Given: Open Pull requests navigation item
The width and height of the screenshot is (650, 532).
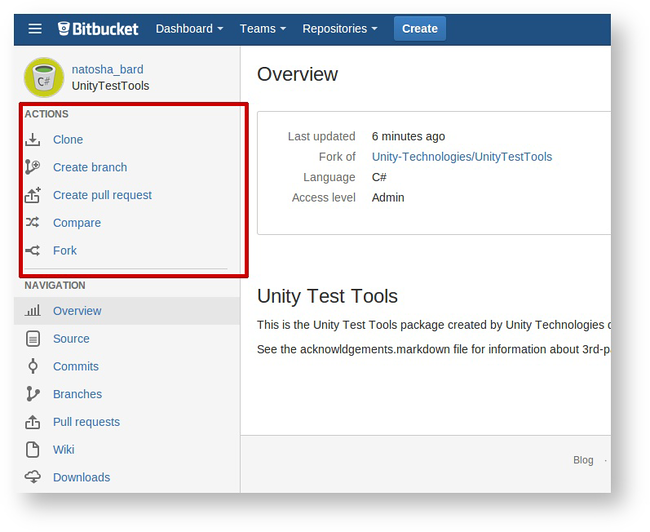Looking at the screenshot, I should coord(86,422).
